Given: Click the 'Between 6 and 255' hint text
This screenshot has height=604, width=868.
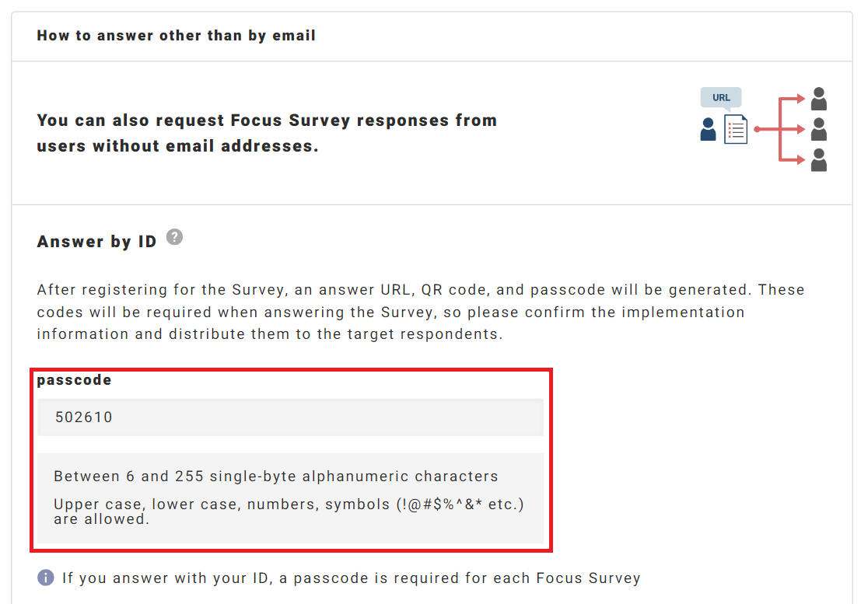Looking at the screenshot, I should pos(275,476).
